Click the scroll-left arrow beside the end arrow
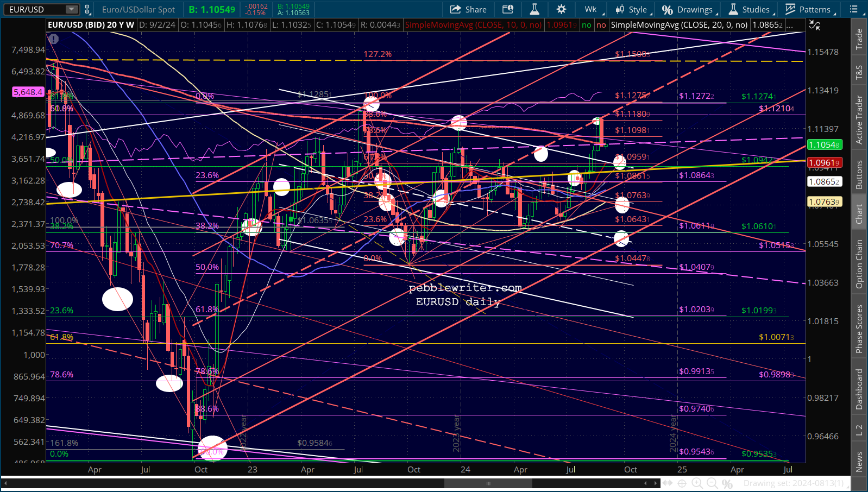Screen dimensions: 868x492 coord(645,483)
